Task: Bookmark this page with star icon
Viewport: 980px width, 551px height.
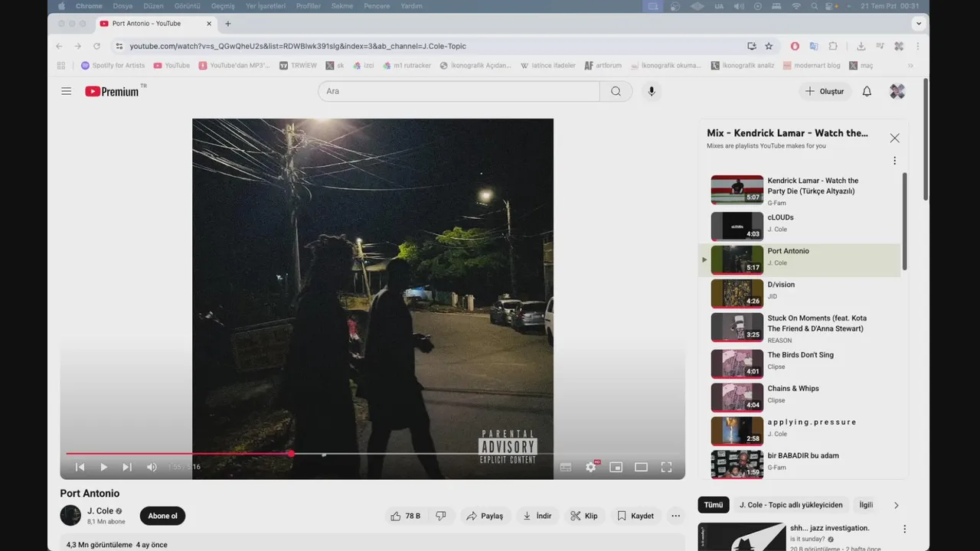Action: [x=769, y=46]
